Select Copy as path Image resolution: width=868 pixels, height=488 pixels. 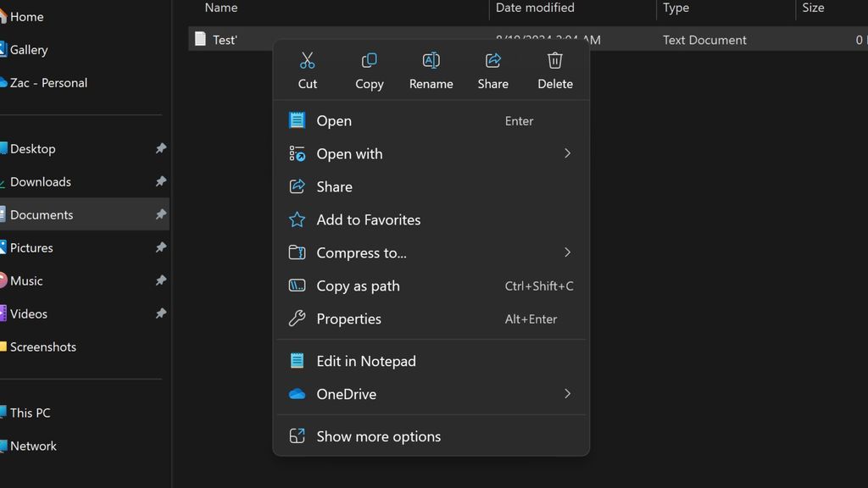click(358, 286)
